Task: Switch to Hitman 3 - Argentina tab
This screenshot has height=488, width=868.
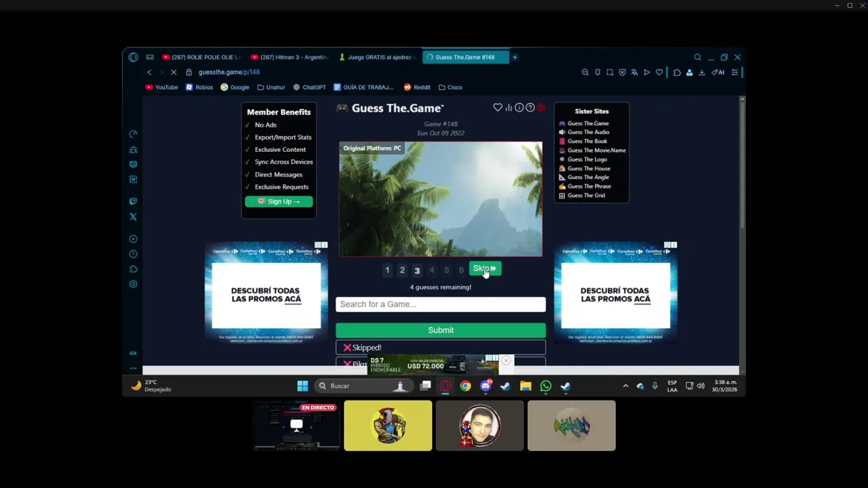Action: click(290, 57)
